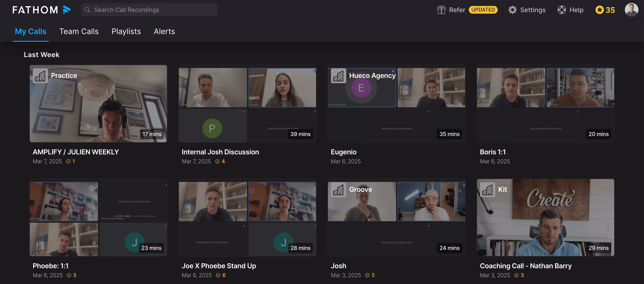Click the action items checkmark on Internal Josh Discussion
The height and width of the screenshot is (284, 644).
[217, 162]
